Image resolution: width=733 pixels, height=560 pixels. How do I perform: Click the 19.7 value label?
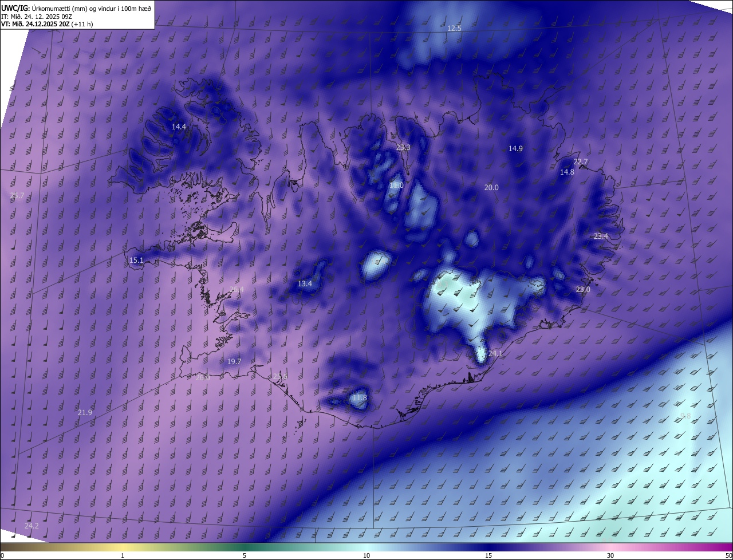(234, 361)
